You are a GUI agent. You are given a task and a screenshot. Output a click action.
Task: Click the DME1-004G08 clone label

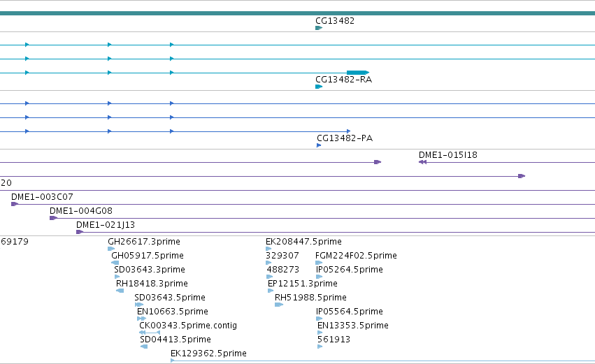[x=81, y=211]
